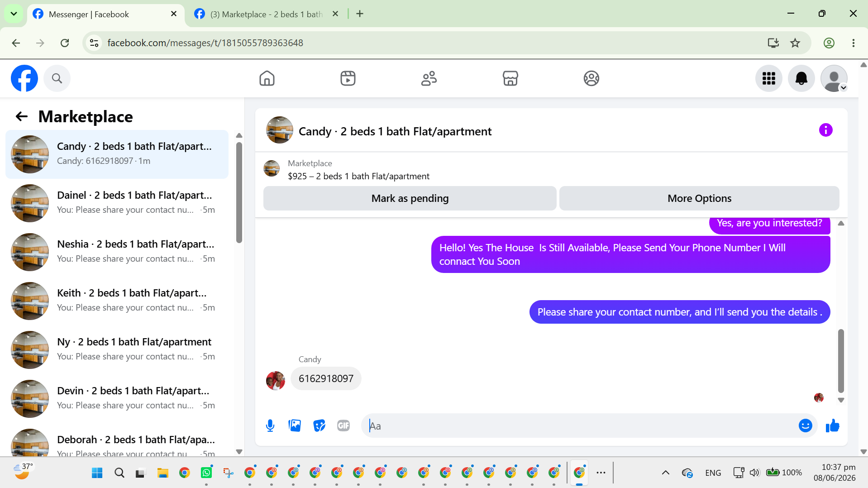Open the Facebook logo home link
The width and height of the screenshot is (868, 488).
pos(24,78)
